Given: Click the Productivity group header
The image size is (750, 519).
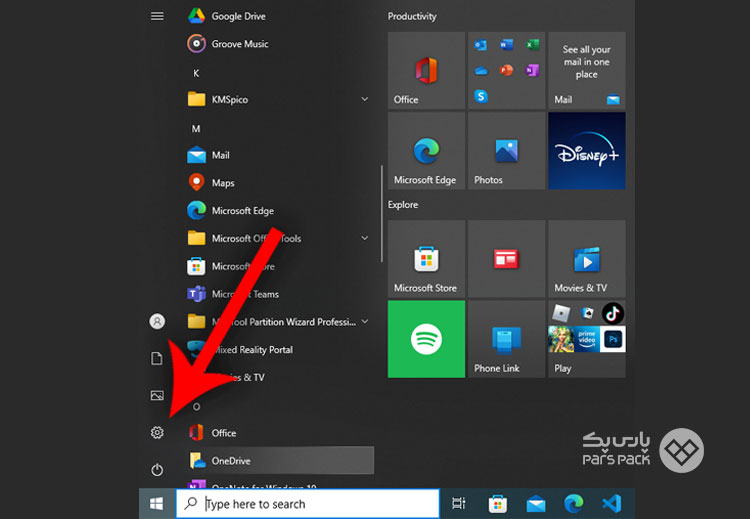Looking at the screenshot, I should (x=412, y=16).
